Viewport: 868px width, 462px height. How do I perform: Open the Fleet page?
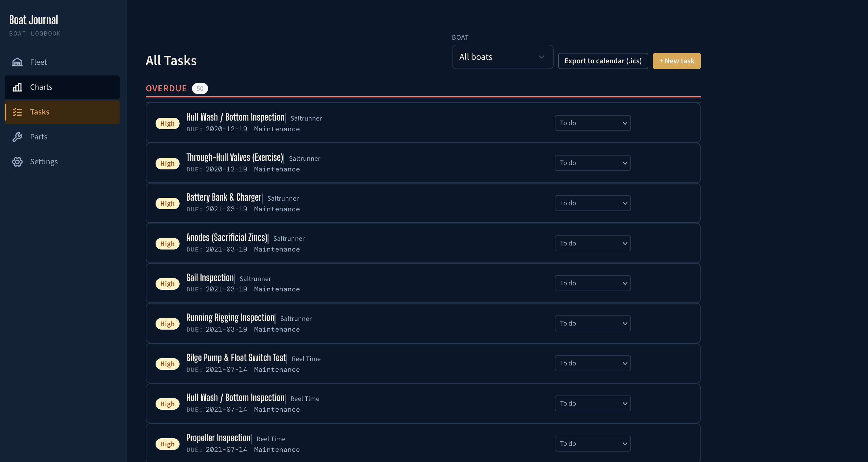pyautogui.click(x=62, y=62)
